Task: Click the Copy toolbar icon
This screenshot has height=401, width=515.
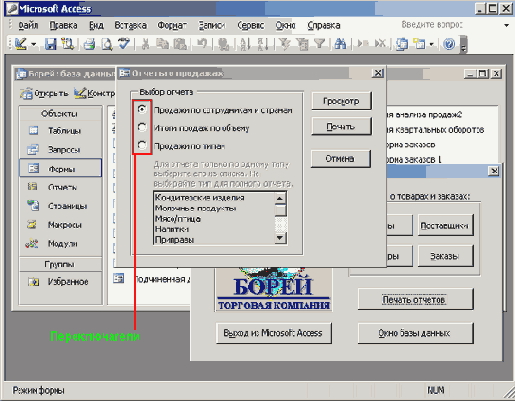Action: (x=162, y=44)
